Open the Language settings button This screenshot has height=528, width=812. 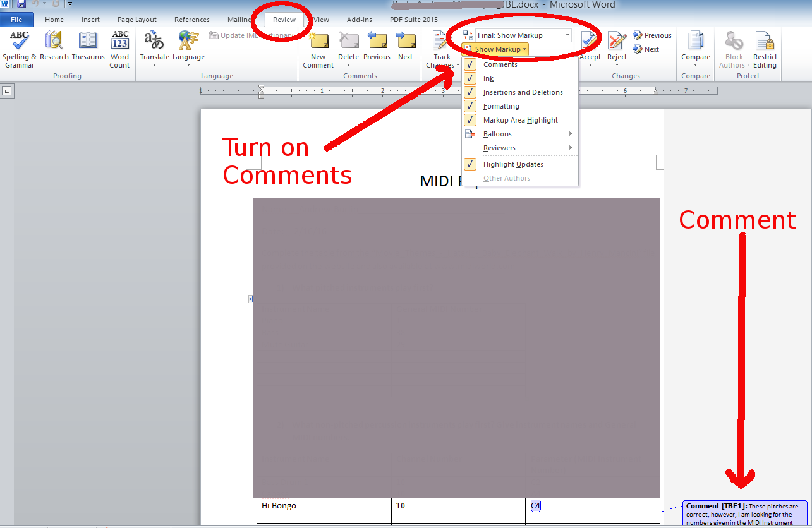pyautogui.click(x=188, y=49)
